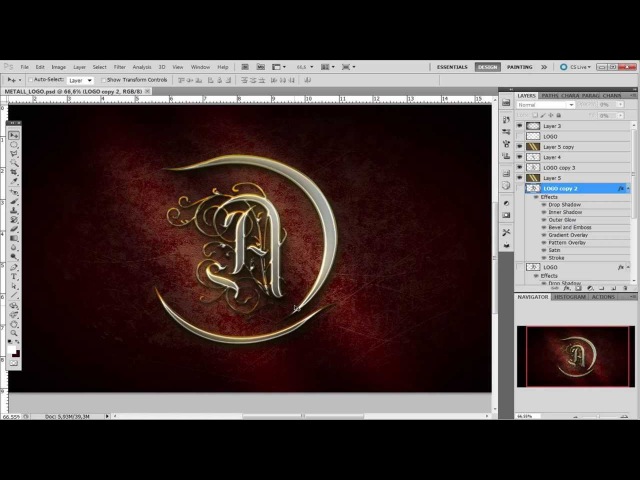Open the Auto-Select Layer dropdown

(80, 79)
